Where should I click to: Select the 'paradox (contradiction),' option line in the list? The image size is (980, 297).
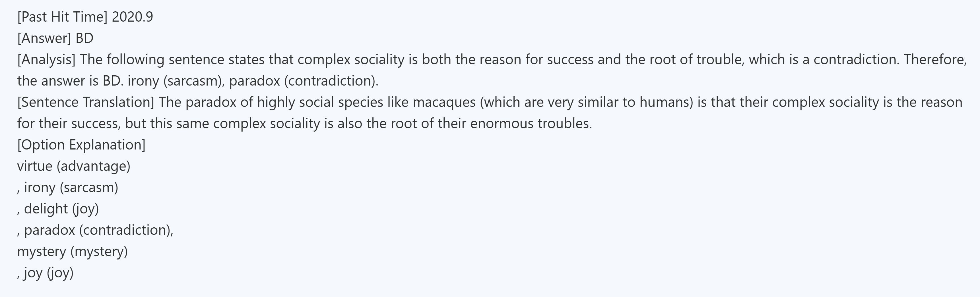[98, 230]
